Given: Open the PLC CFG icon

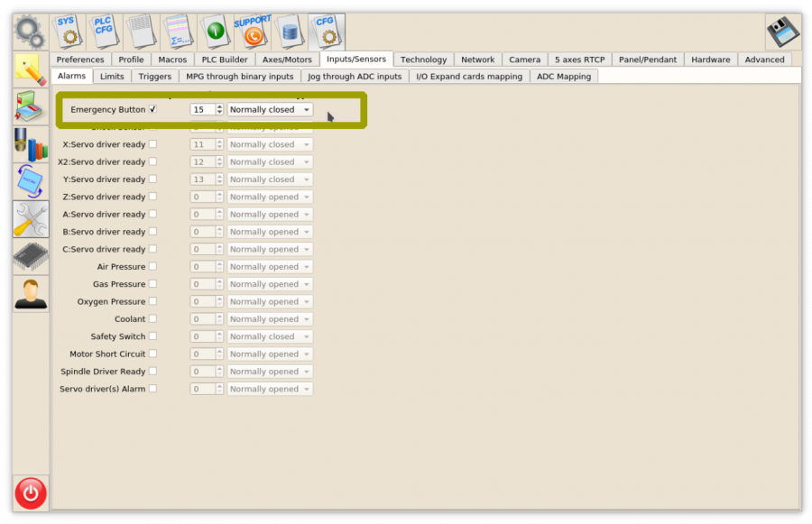Looking at the screenshot, I should pos(105,32).
